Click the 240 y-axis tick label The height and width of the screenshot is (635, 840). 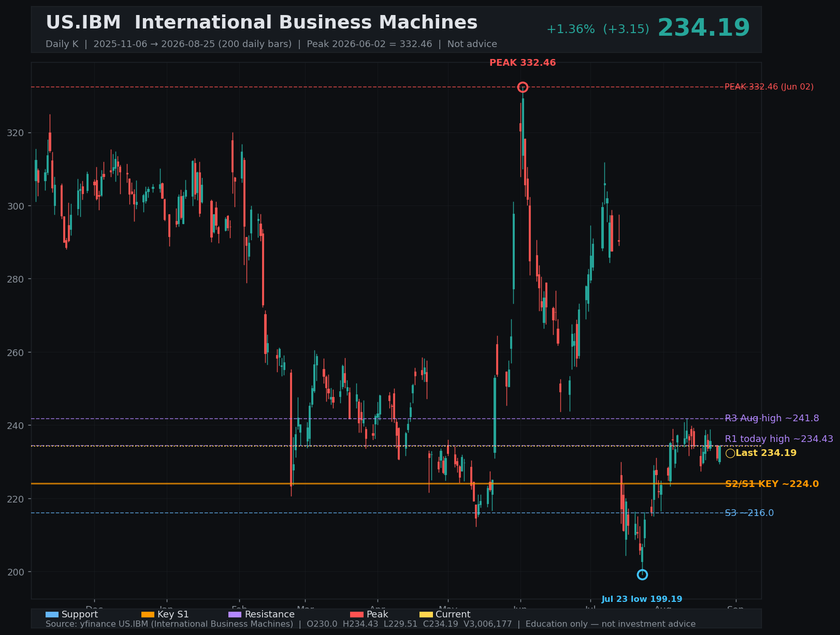click(17, 425)
